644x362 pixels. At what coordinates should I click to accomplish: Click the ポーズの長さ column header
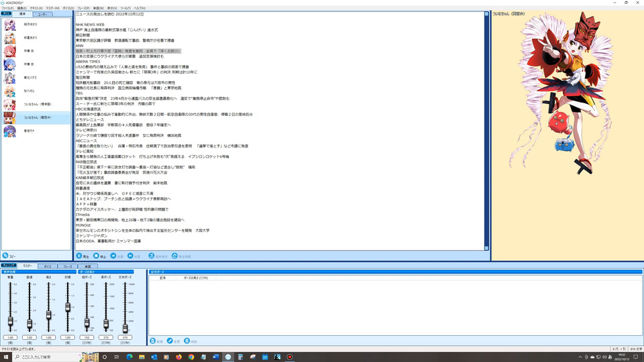[x=196, y=278]
